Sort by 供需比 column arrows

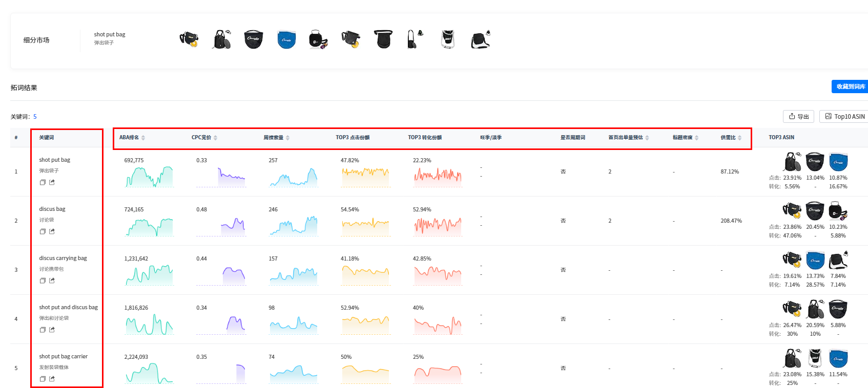tap(740, 138)
